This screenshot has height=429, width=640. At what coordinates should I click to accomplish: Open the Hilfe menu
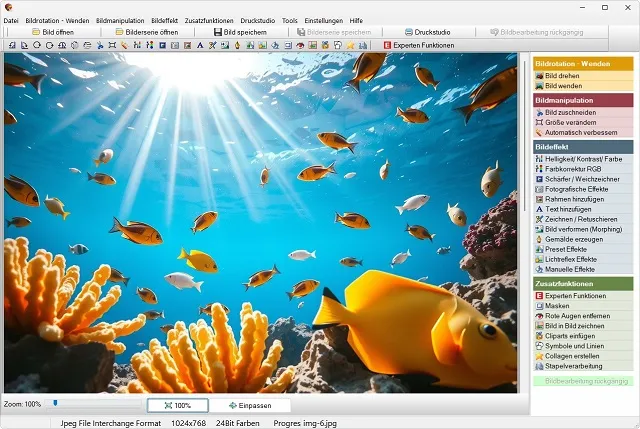[x=356, y=20]
